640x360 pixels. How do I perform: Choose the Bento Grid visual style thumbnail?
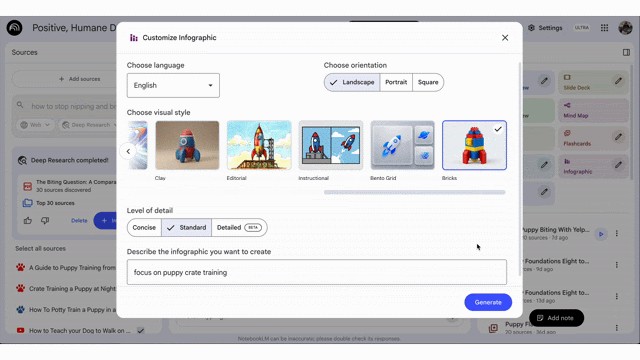402,145
